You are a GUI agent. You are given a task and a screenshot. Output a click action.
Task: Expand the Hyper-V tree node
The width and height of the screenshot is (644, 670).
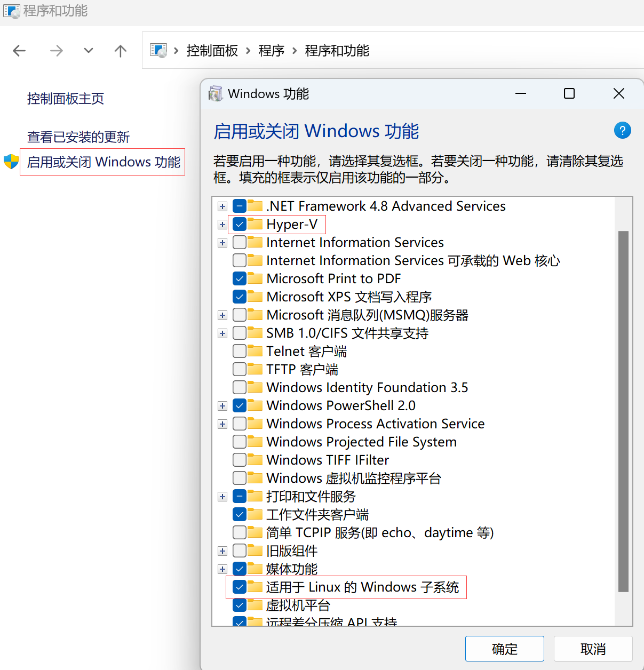click(222, 225)
